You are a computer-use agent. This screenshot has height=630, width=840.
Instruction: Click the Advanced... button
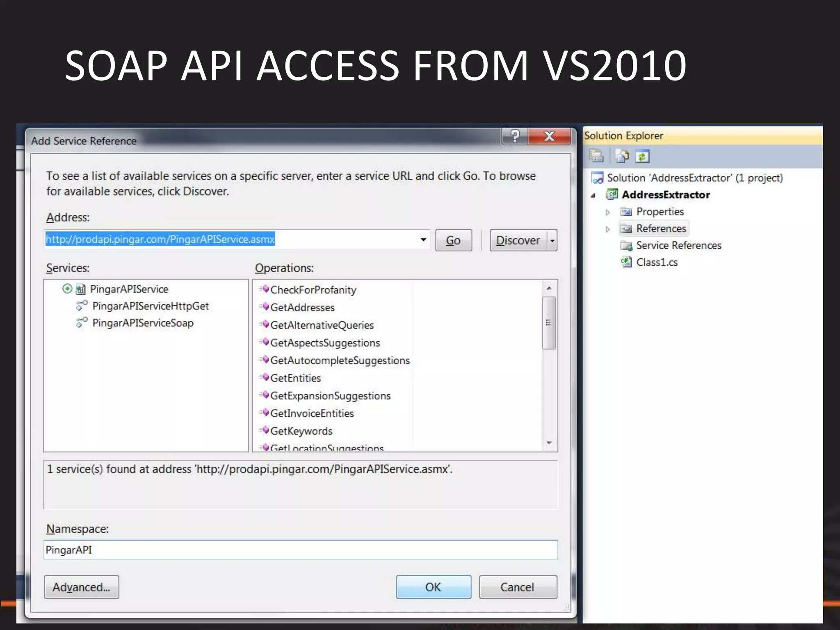82,587
